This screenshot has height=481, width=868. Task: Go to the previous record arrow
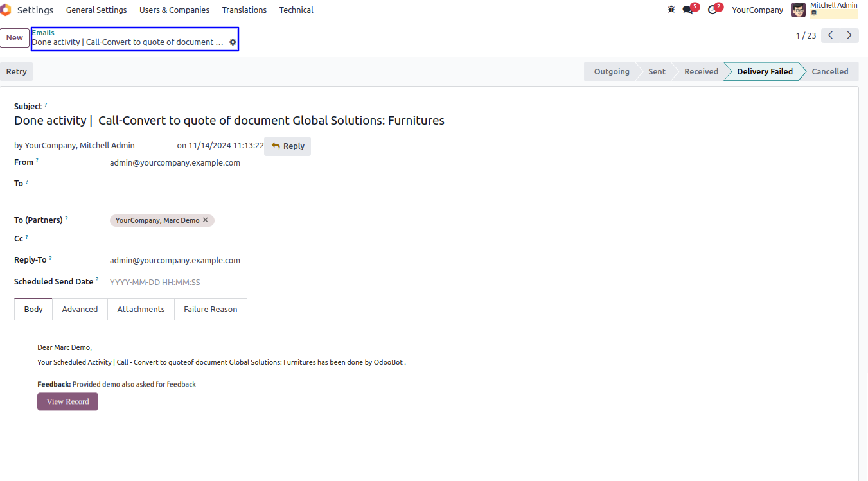831,35
